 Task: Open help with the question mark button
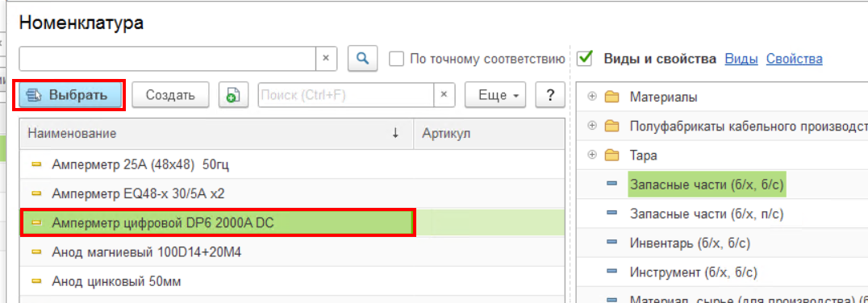550,94
